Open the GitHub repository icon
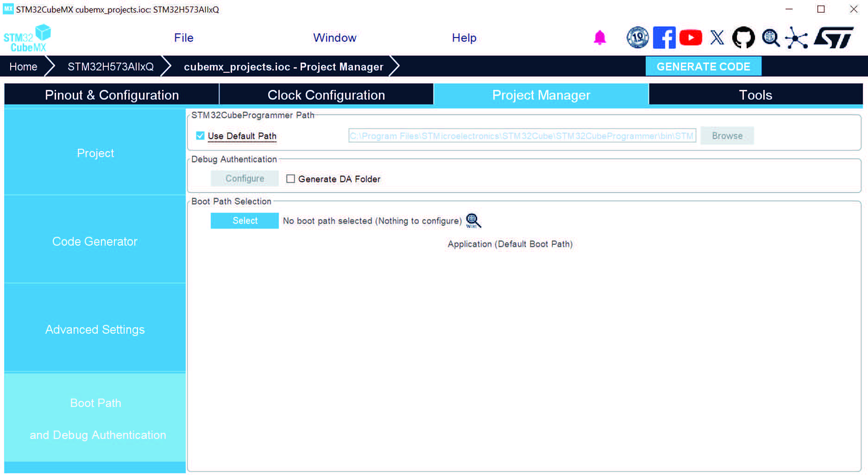The width and height of the screenshot is (868, 476). tap(743, 38)
